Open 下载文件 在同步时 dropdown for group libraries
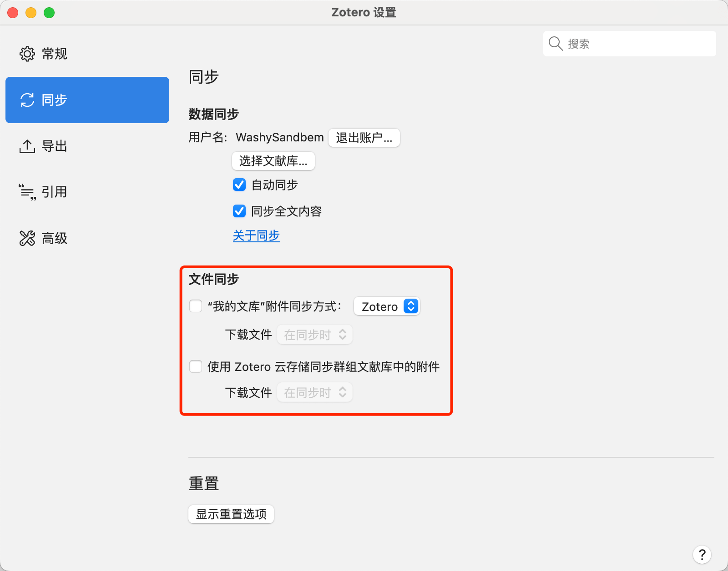The width and height of the screenshot is (728, 571). [x=315, y=393]
